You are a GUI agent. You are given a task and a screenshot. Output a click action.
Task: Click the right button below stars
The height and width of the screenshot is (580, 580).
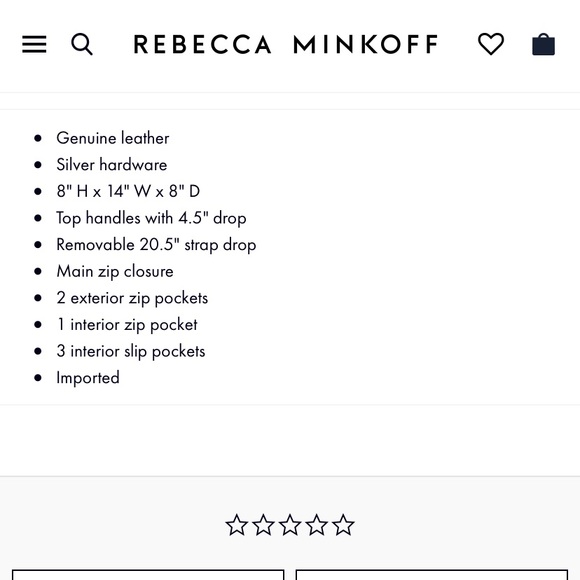[x=432, y=574]
